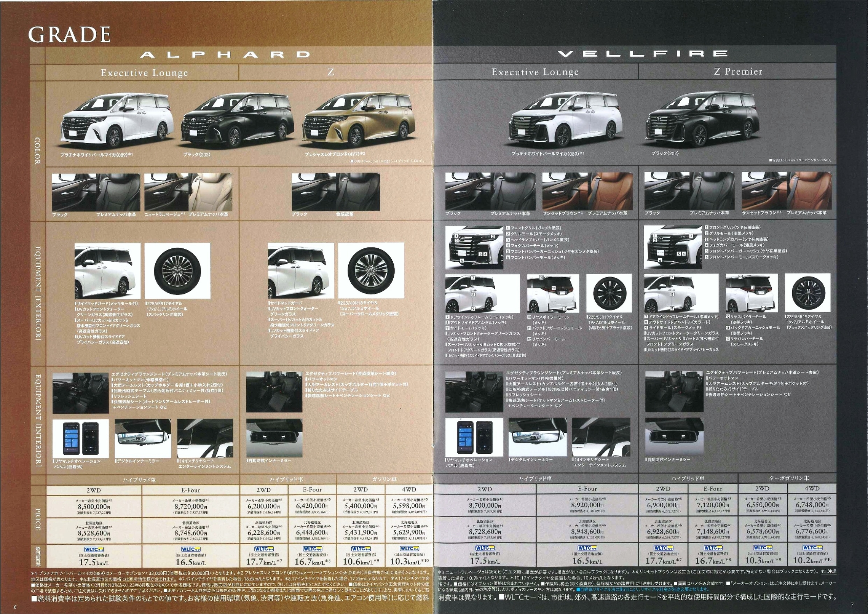Image resolution: width=868 pixels, height=614 pixels.
Task: Select the WLTC badge above Alphard 17.5km/L
Action: click(94, 550)
